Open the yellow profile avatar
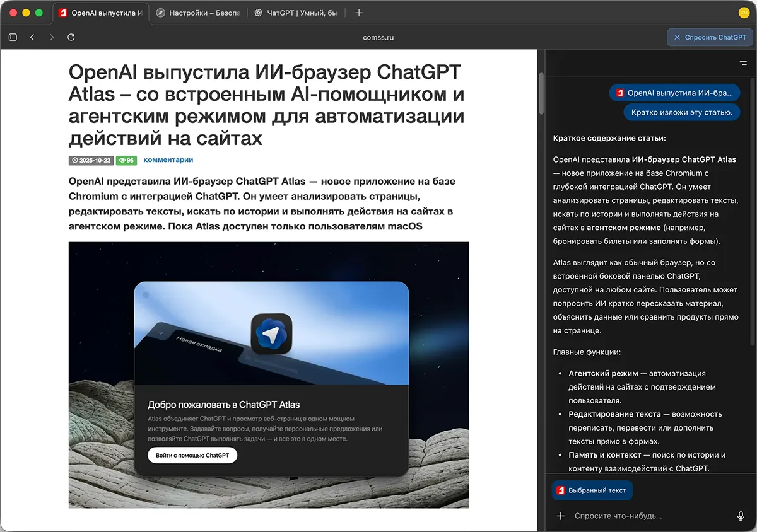Viewport: 757px width, 532px height. coord(744,13)
